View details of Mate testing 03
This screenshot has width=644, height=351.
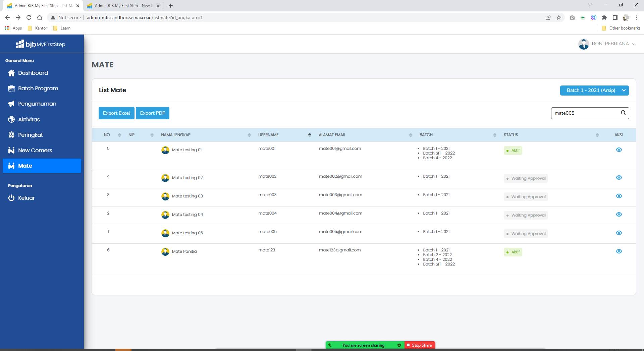click(619, 196)
